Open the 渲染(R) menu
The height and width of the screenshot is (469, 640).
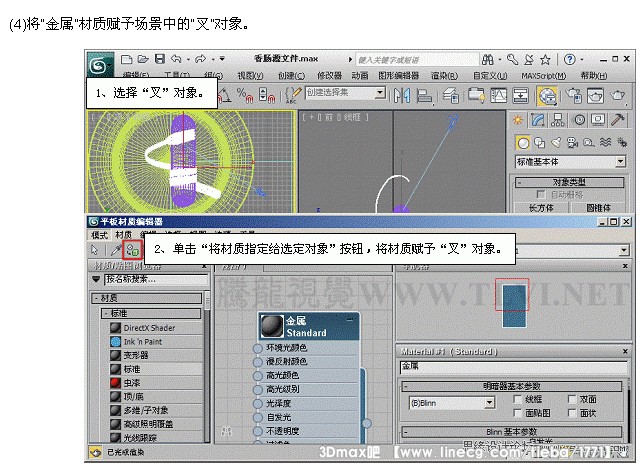(444, 76)
